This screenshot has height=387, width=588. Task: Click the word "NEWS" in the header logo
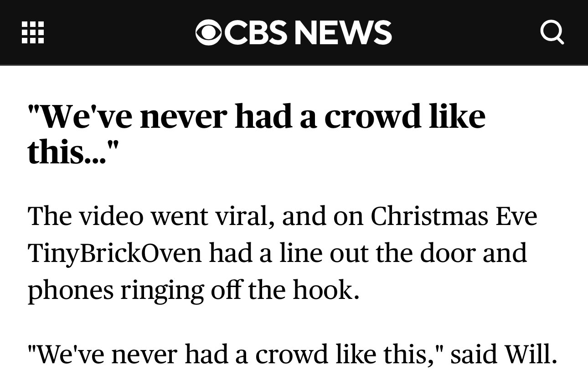[x=343, y=33]
